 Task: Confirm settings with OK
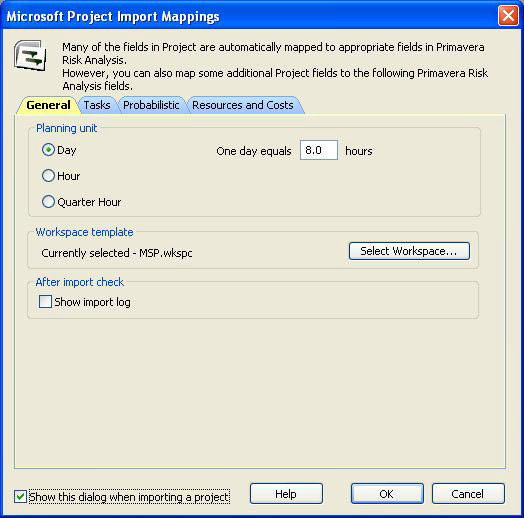tap(387, 494)
